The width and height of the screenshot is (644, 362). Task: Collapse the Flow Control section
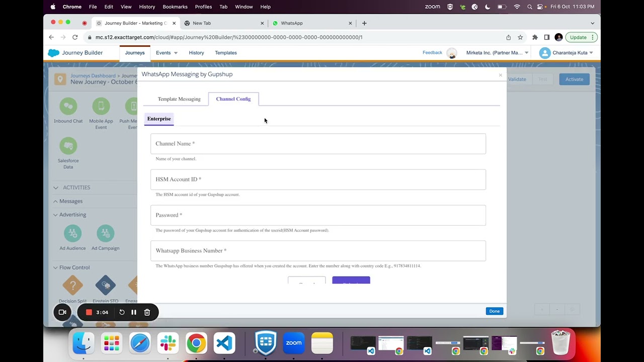click(55, 267)
